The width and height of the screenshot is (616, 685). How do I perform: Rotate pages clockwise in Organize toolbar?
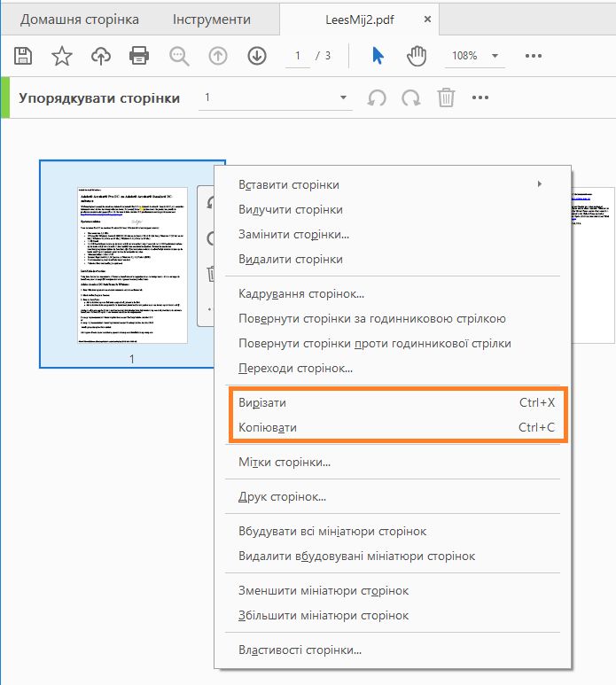tap(410, 97)
